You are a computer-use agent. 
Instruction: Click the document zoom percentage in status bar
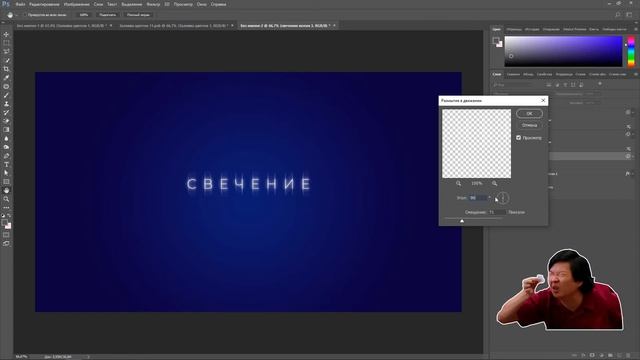22,357
